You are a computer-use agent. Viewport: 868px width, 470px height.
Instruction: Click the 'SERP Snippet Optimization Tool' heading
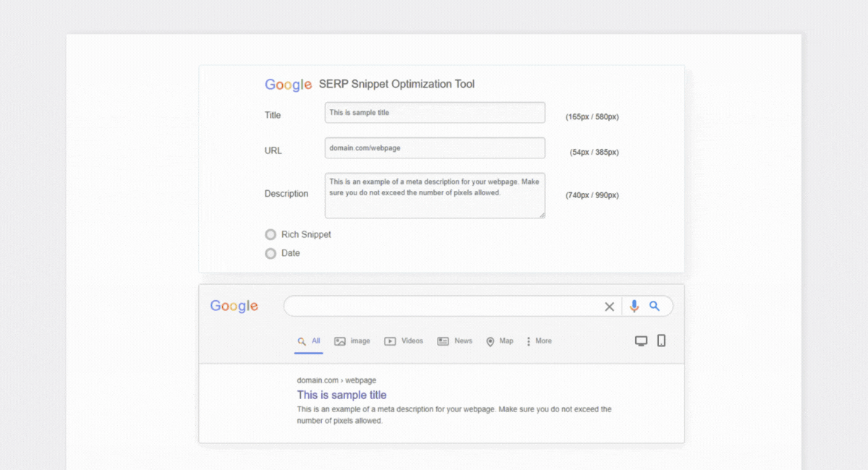pos(397,84)
